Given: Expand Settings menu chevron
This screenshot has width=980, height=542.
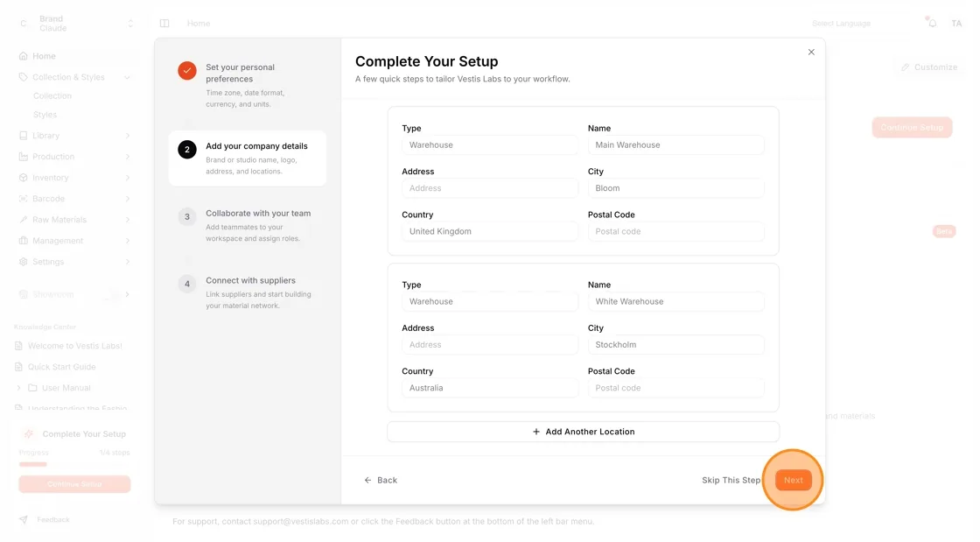Looking at the screenshot, I should (128, 262).
